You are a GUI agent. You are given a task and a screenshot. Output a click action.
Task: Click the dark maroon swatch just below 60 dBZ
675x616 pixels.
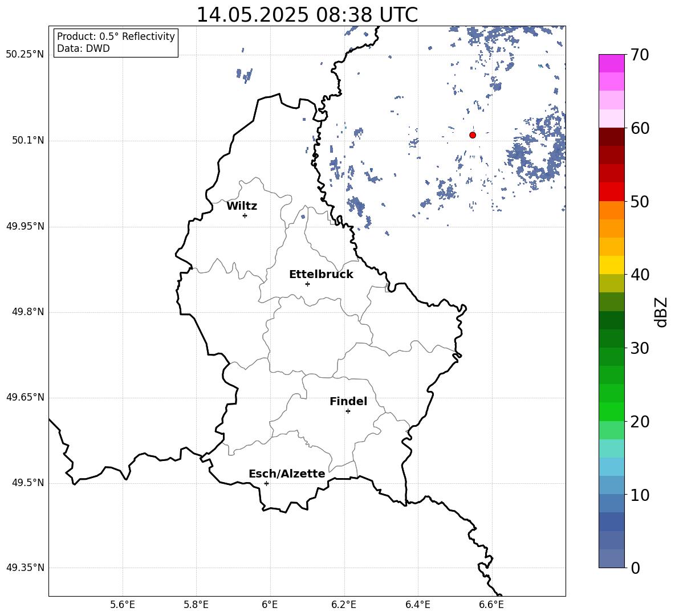612,137
